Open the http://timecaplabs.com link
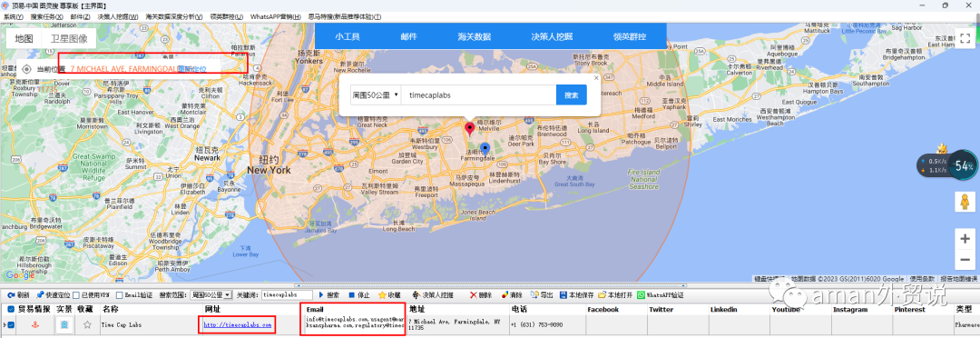The image size is (980, 338). click(x=238, y=325)
